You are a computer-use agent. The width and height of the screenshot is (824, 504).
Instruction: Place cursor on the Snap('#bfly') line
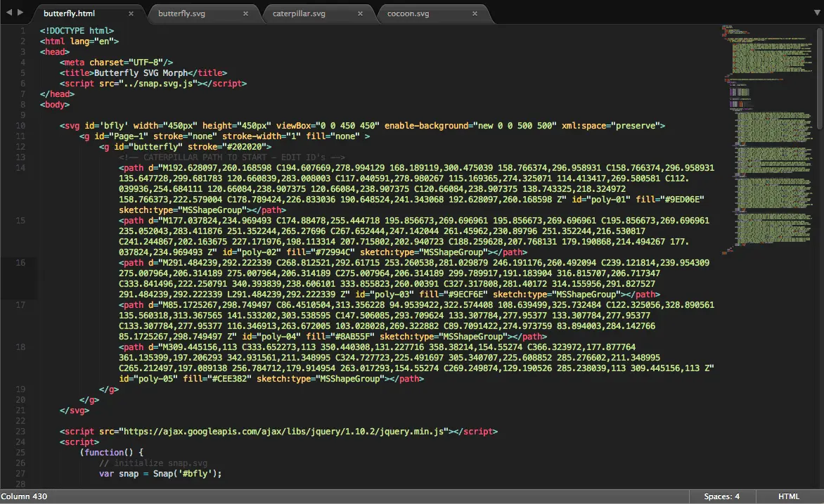160,474
